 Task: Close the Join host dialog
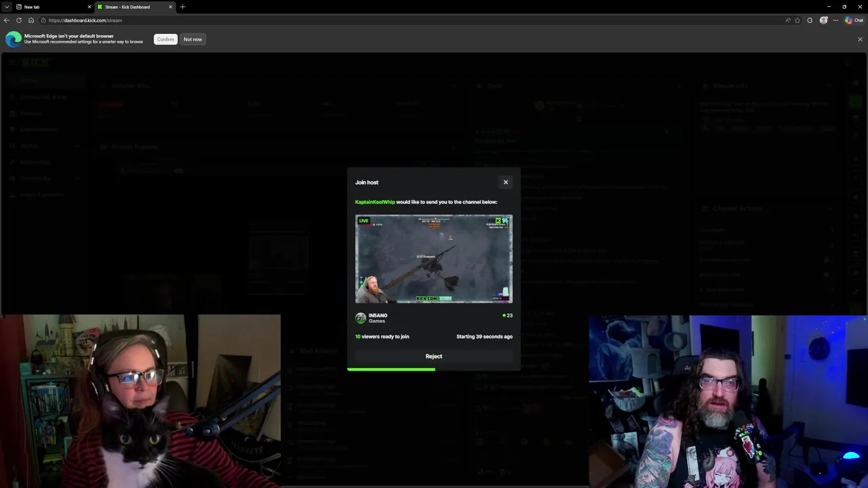tap(505, 182)
